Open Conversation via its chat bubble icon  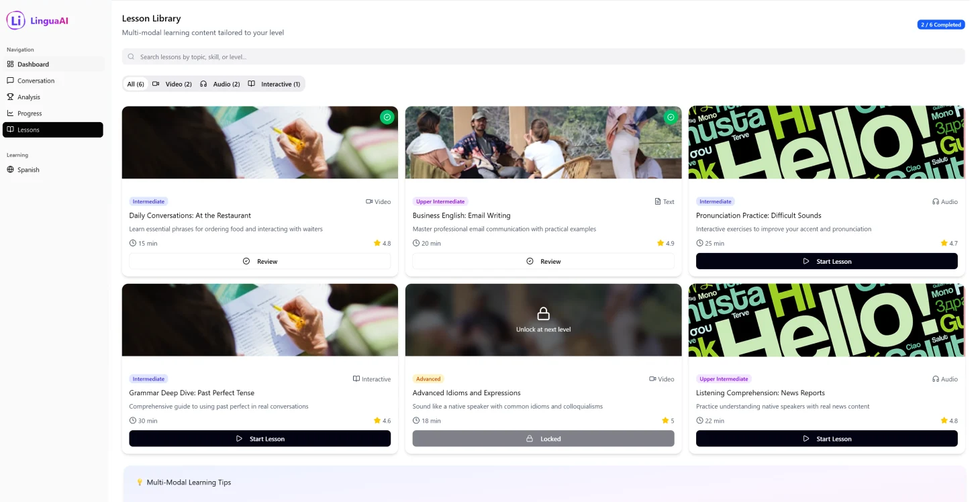pyautogui.click(x=9, y=81)
